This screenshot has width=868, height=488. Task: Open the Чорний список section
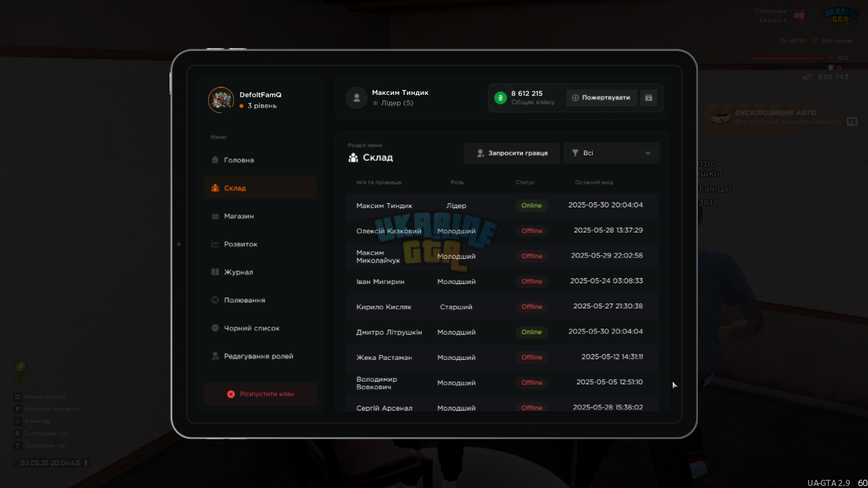pos(260,328)
